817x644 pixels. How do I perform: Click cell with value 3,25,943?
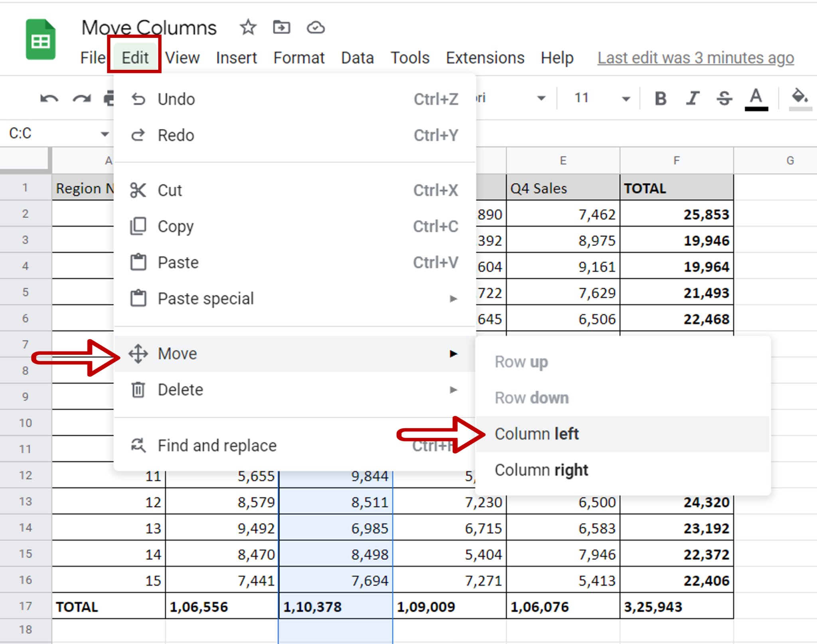click(677, 606)
